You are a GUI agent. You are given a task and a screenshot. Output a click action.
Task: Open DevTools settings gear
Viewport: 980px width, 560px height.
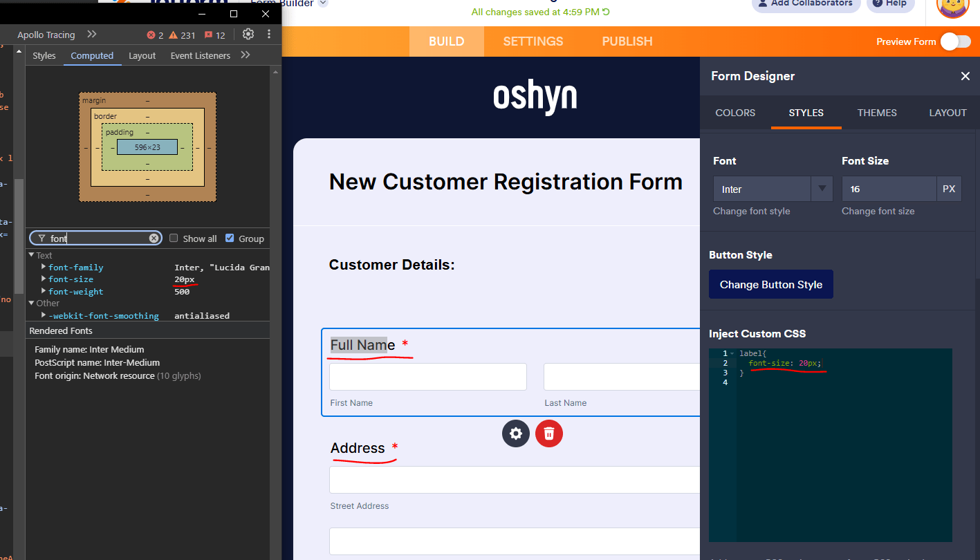pos(248,35)
